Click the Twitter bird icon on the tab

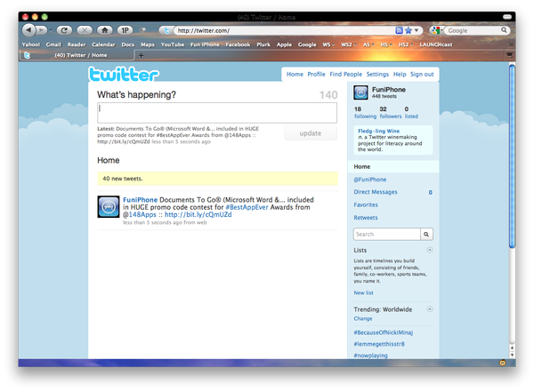click(x=28, y=55)
